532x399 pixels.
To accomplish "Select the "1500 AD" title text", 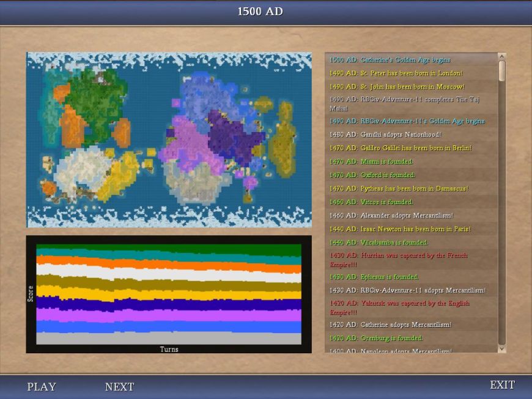I will [260, 12].
